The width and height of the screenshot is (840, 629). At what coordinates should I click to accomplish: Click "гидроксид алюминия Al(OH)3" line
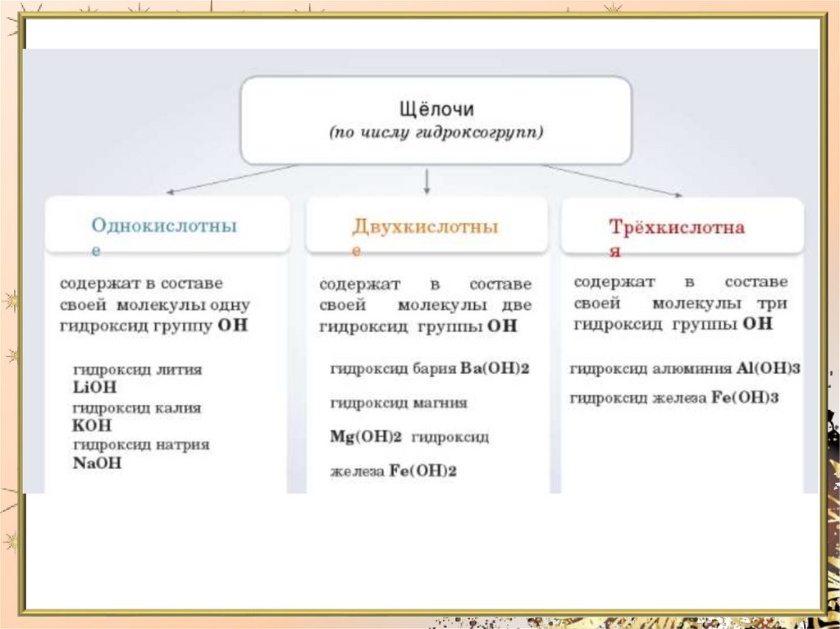click(x=685, y=368)
